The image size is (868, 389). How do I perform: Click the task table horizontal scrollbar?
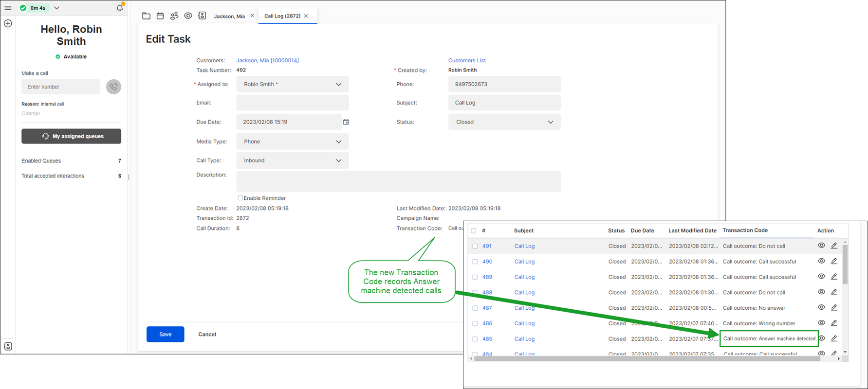pos(647,359)
